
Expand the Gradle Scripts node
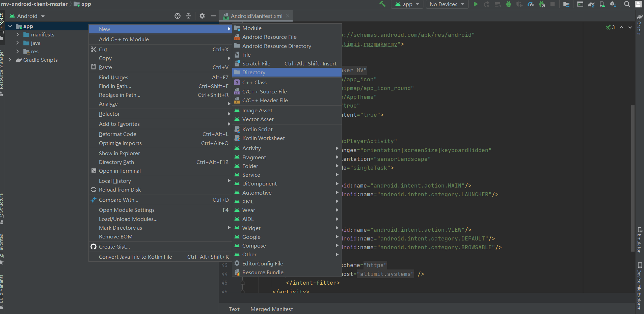point(10,60)
